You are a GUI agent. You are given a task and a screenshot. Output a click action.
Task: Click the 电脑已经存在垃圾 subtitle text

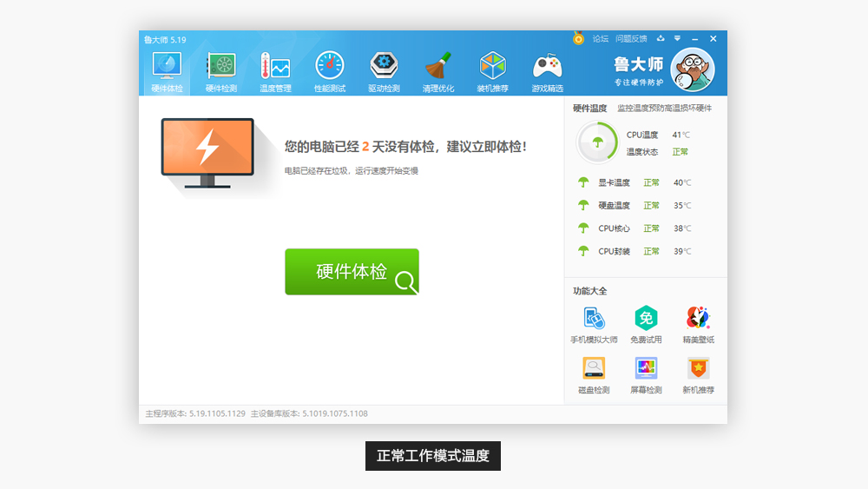(x=352, y=170)
